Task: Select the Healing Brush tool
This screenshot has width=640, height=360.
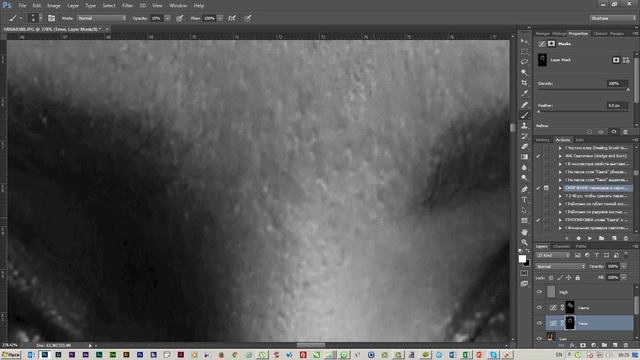Action: 524,105
